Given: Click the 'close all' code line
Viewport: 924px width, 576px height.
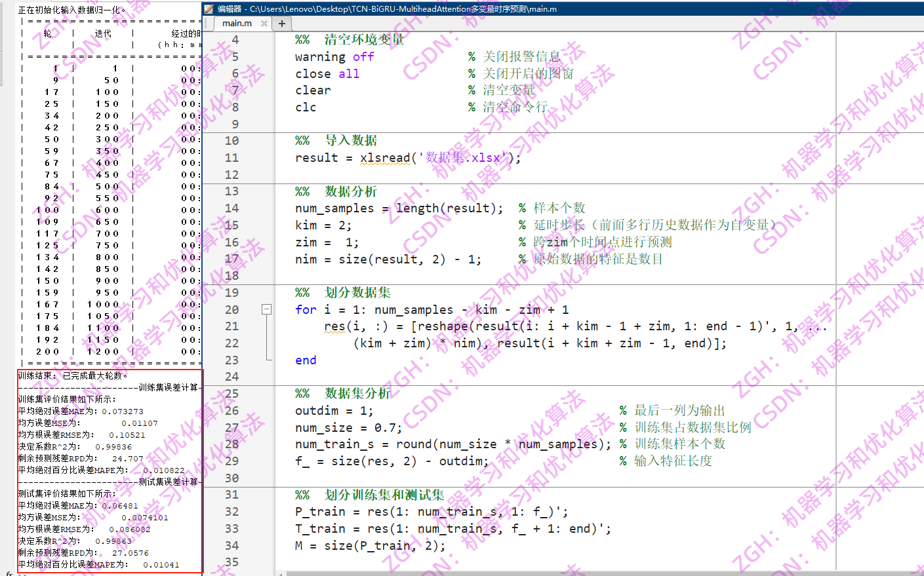Looking at the screenshot, I should pos(327,74).
